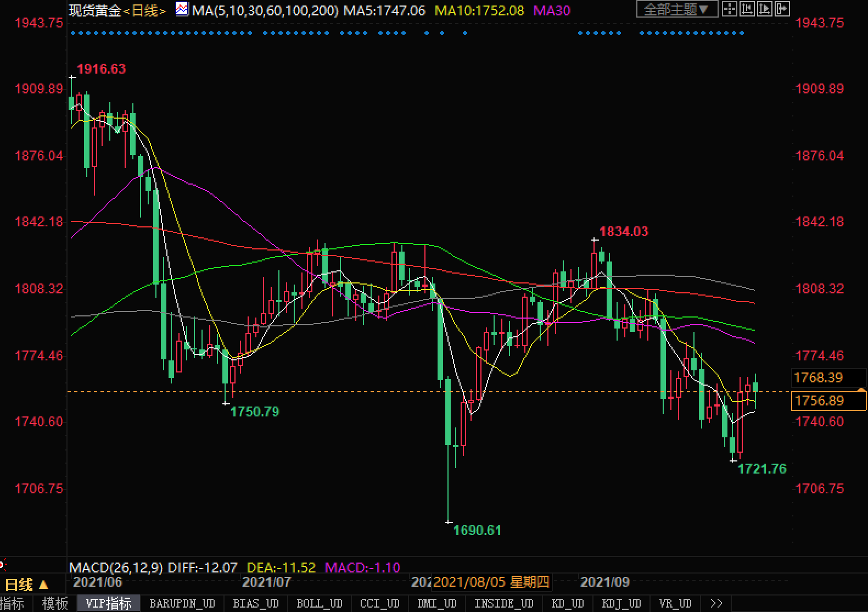Click the second chart-axis icon in top toolbar

747,9
